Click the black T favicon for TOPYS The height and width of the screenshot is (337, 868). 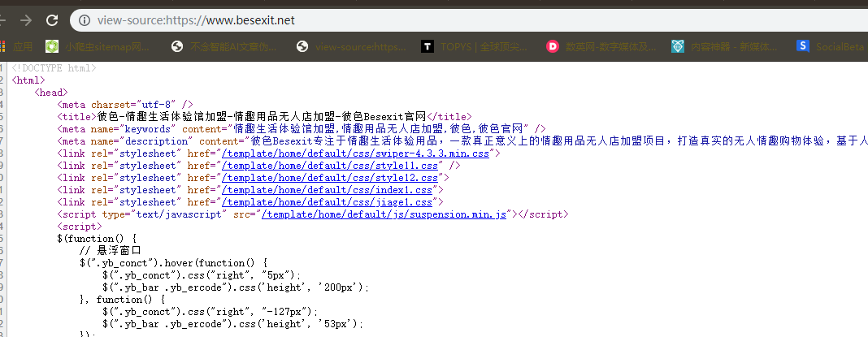pos(427,46)
